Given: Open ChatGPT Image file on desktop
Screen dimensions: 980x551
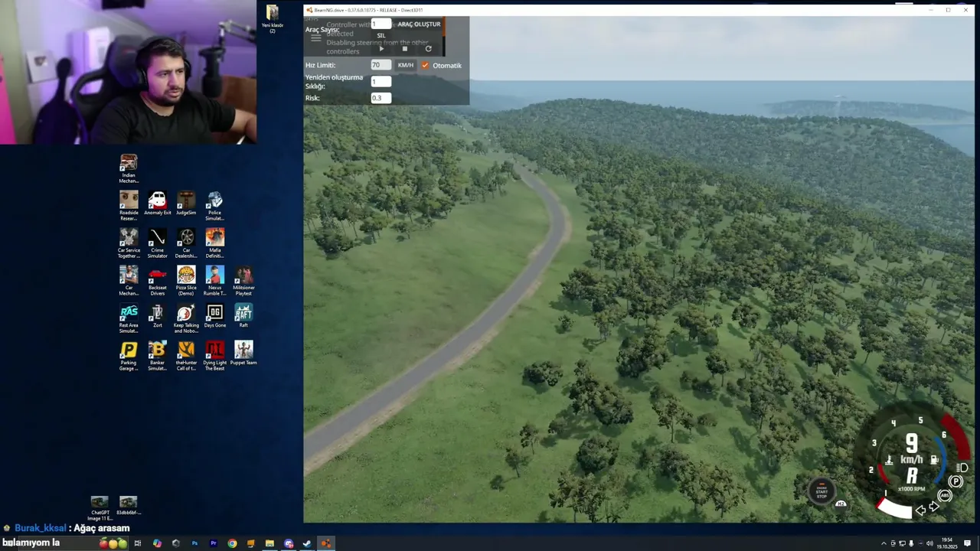Looking at the screenshot, I should click(100, 508).
